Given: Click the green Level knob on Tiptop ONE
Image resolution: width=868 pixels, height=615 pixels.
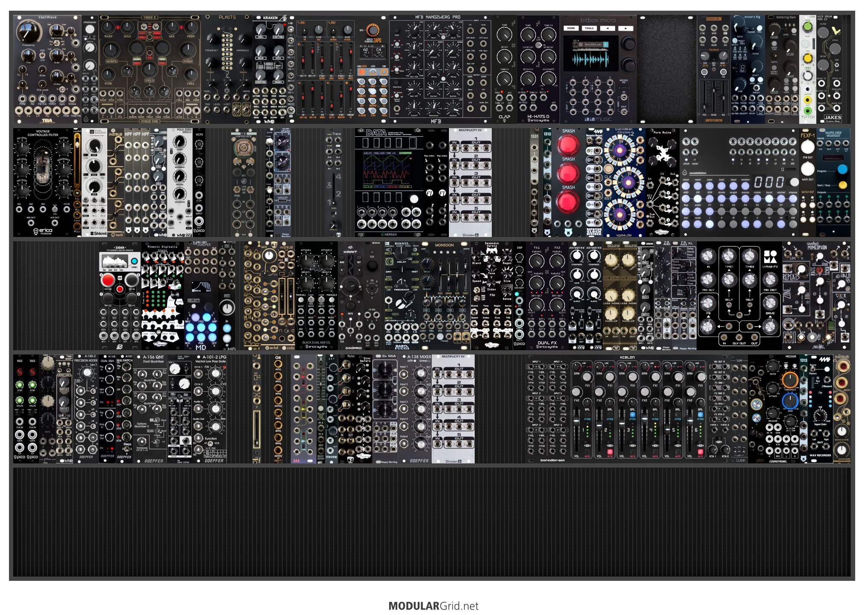Looking at the screenshot, I should 807,26.
